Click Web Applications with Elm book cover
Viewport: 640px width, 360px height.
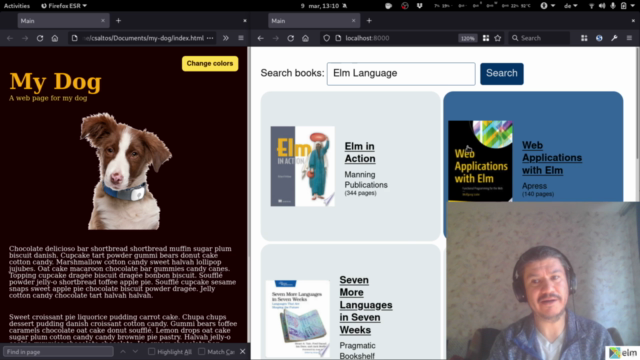click(x=480, y=160)
